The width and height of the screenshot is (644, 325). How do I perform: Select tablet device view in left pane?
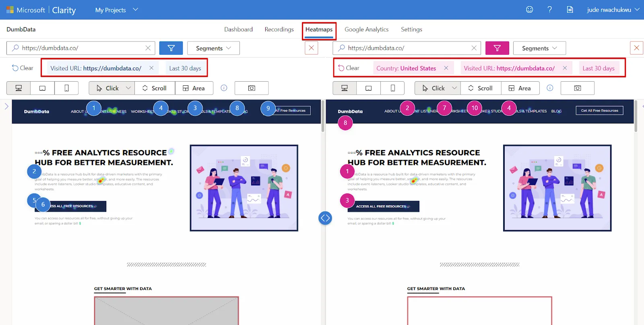coord(42,88)
